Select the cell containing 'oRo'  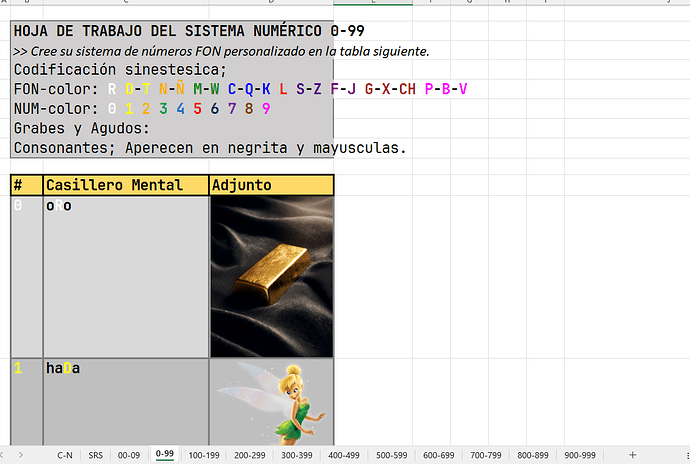(x=126, y=276)
